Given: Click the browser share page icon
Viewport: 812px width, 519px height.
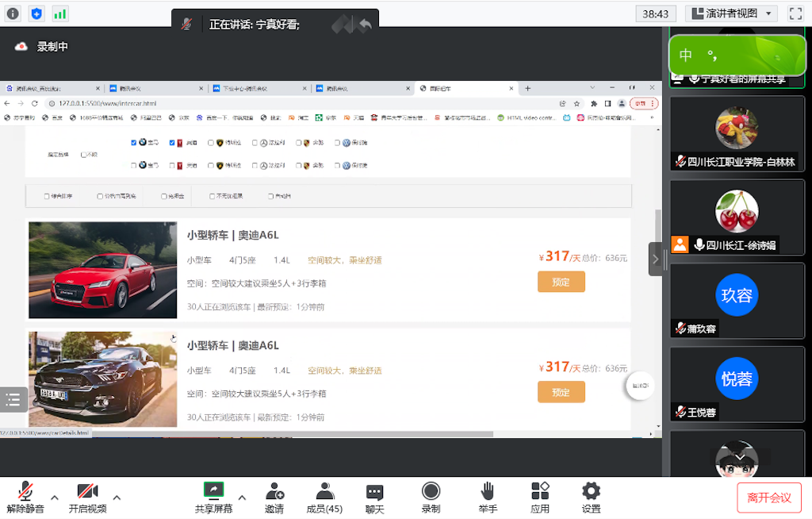Looking at the screenshot, I should point(563,103).
